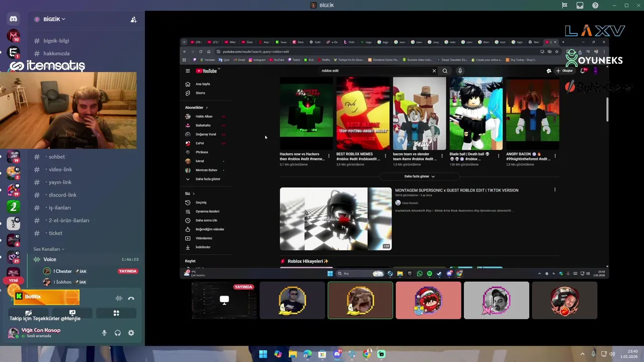Open activities launcher button in voice panel

point(116,313)
